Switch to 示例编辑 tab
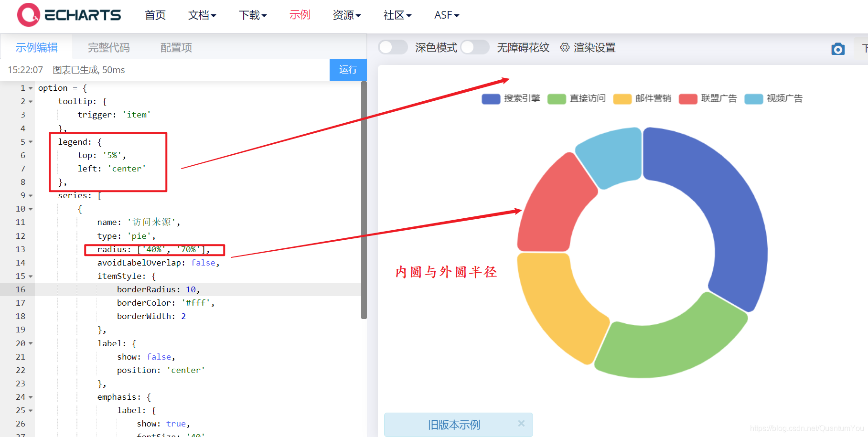Image resolution: width=868 pixels, height=437 pixels. [x=36, y=47]
